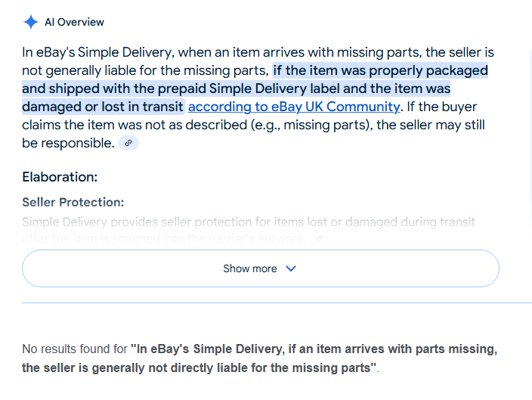
Task: Click the "No results found for" message
Action: pyautogui.click(x=75, y=349)
